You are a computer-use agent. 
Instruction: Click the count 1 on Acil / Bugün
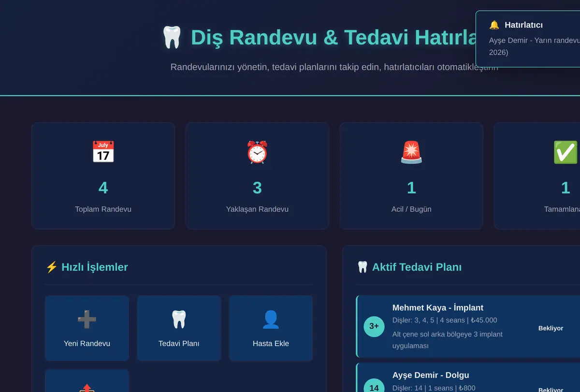[x=411, y=188]
